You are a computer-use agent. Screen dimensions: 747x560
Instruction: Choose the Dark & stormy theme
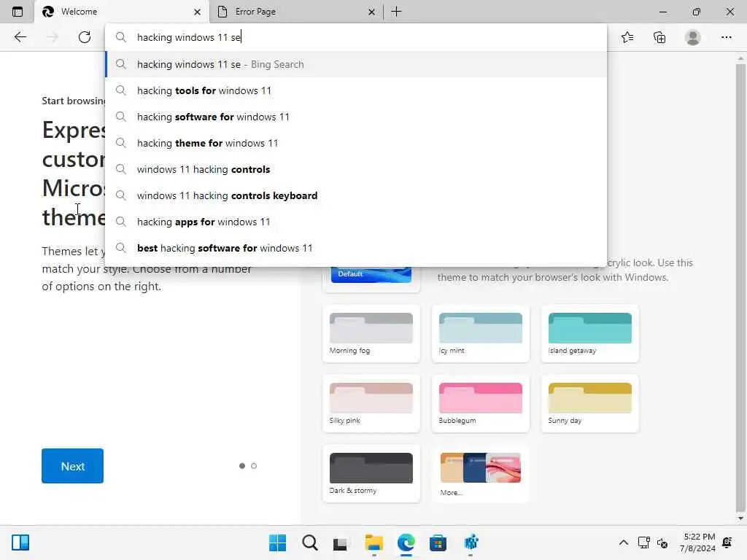(371, 474)
